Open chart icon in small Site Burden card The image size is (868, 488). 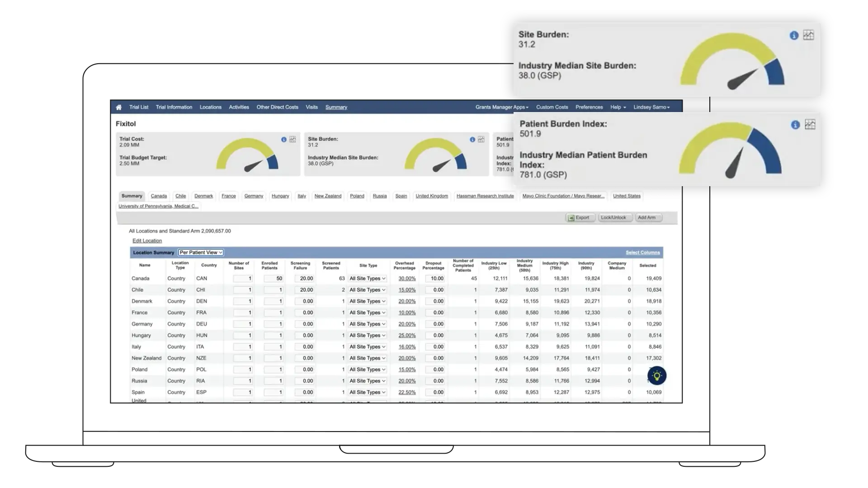481,140
